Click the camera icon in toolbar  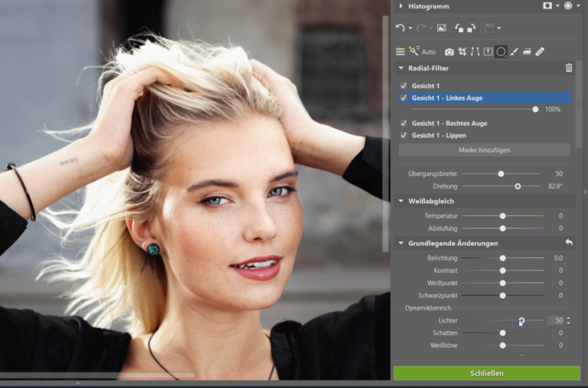point(449,51)
